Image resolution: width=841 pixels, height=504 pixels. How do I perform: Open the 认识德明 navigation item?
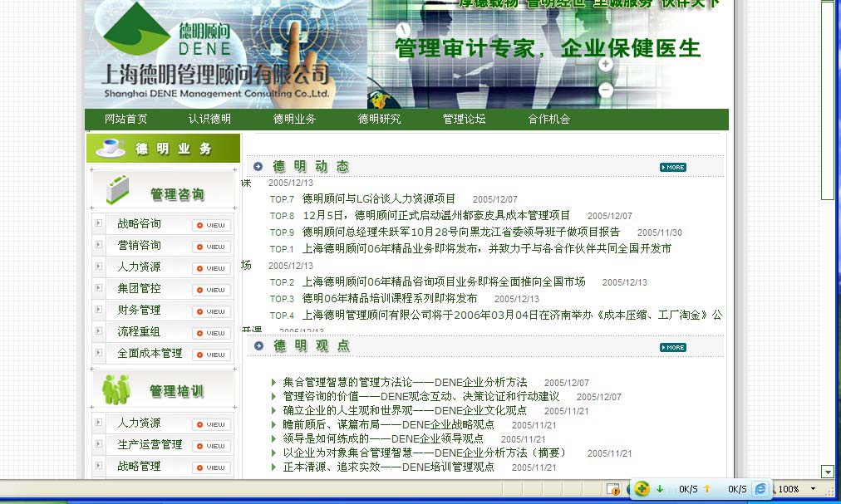[209, 119]
